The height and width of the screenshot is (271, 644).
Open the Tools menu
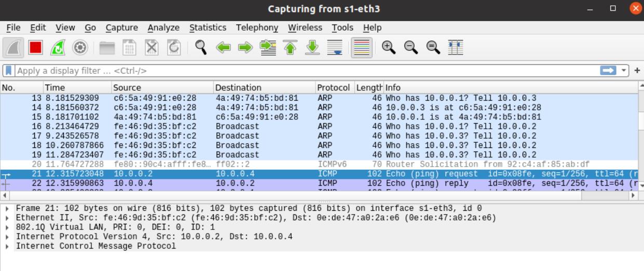point(342,28)
